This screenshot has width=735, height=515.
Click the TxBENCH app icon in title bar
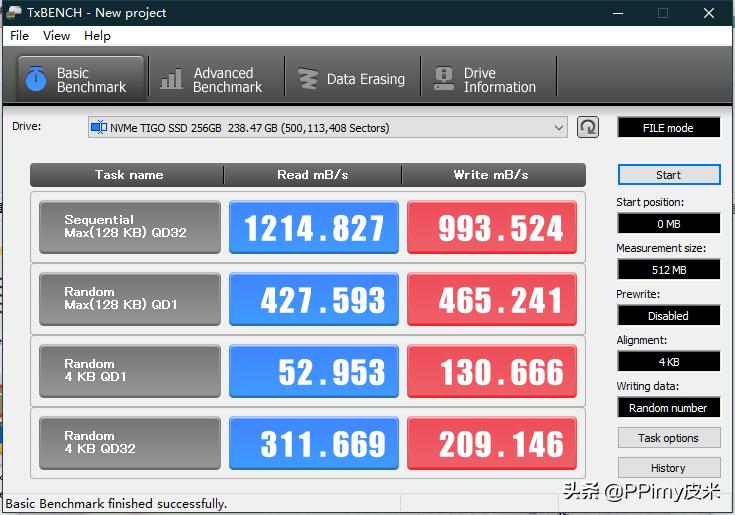[13, 12]
